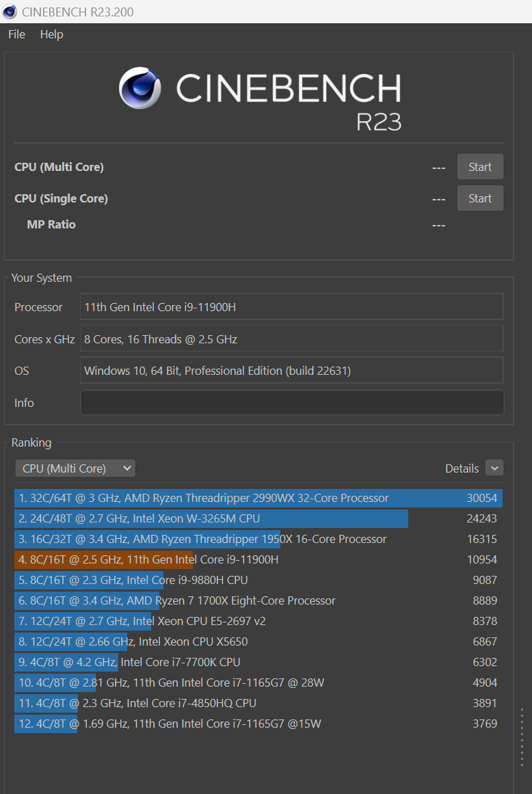The height and width of the screenshot is (794, 532).
Task: Open the Help menu
Action: coord(52,34)
